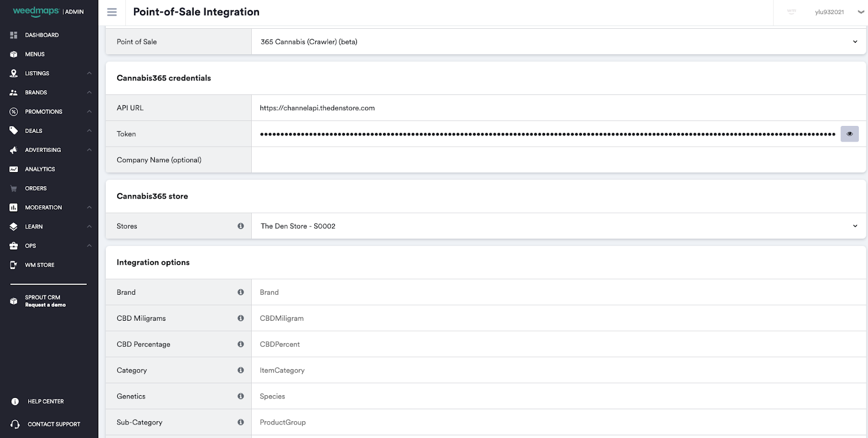Select the Menus cube icon
This screenshot has width=868, height=438.
point(13,54)
